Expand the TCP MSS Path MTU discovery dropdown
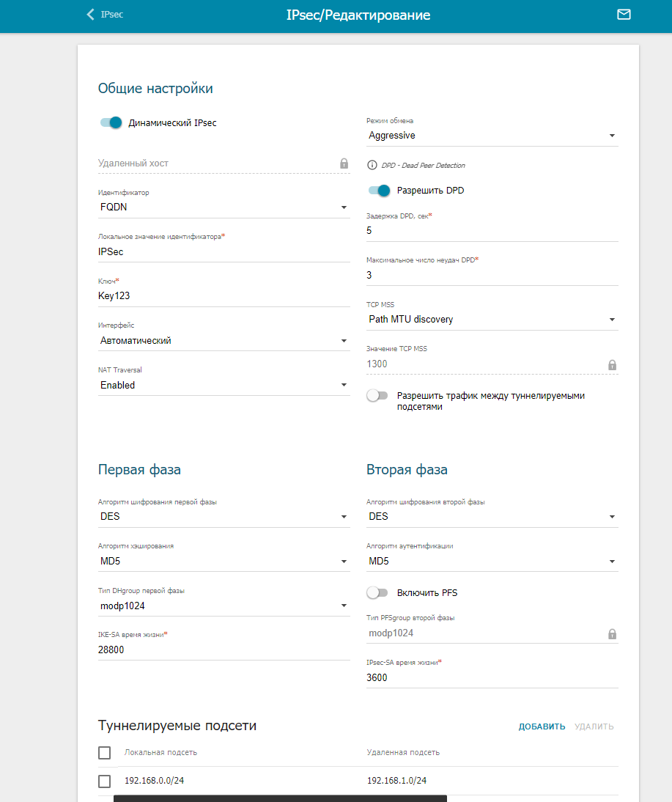672x802 pixels. point(492,320)
